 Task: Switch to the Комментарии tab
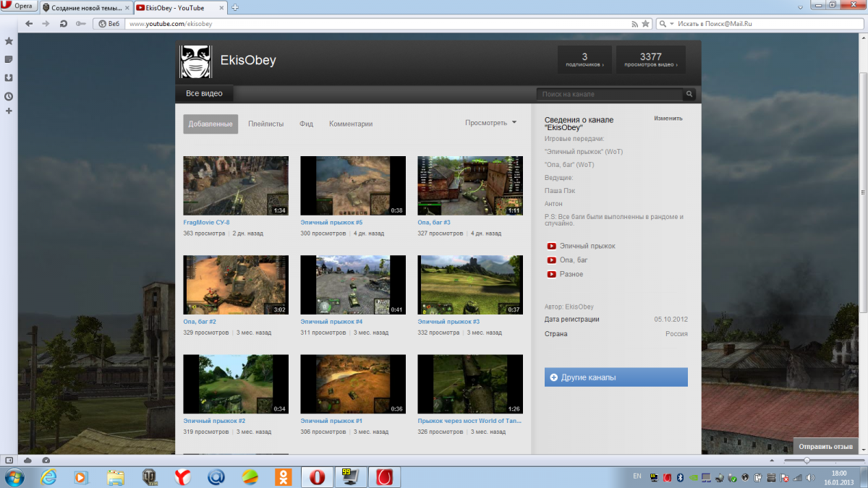tap(351, 124)
